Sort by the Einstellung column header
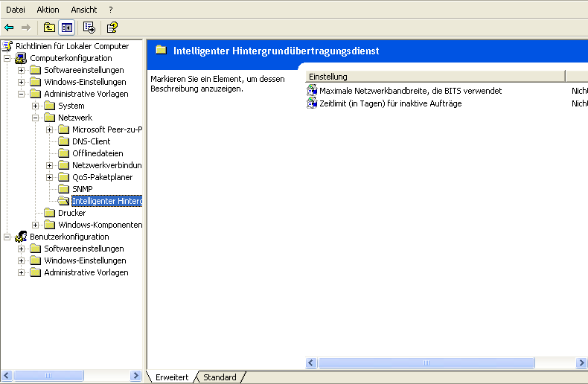 tap(435, 77)
